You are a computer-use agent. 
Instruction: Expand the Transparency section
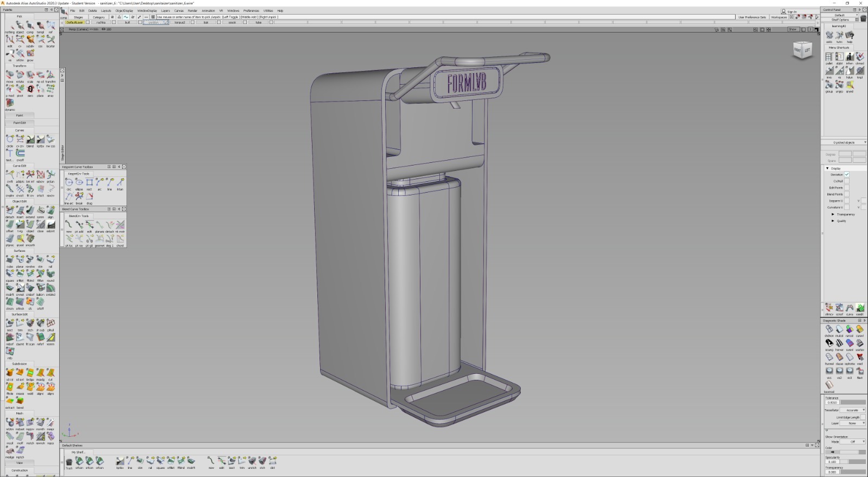coord(833,214)
